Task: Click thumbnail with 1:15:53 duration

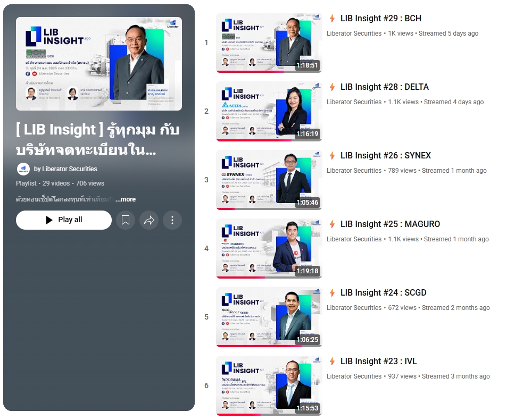Action: point(269,385)
